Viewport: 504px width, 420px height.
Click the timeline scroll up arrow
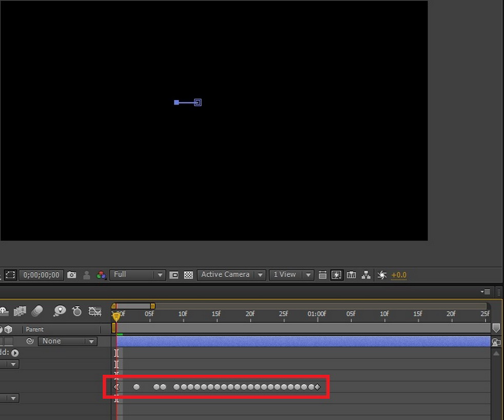click(496, 353)
